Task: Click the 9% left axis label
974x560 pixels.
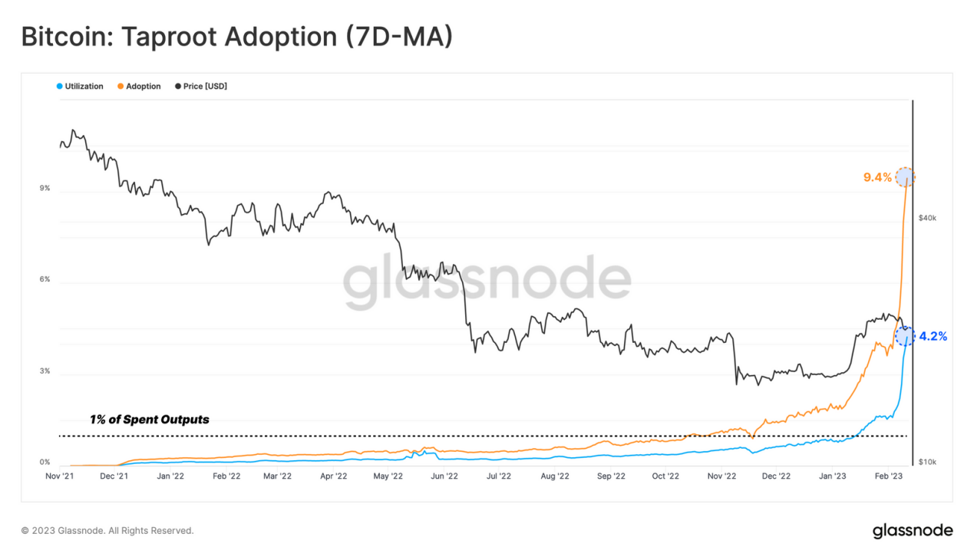Action: [45, 188]
